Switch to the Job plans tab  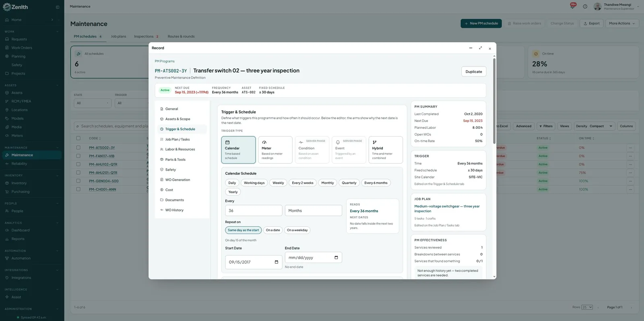tap(118, 37)
